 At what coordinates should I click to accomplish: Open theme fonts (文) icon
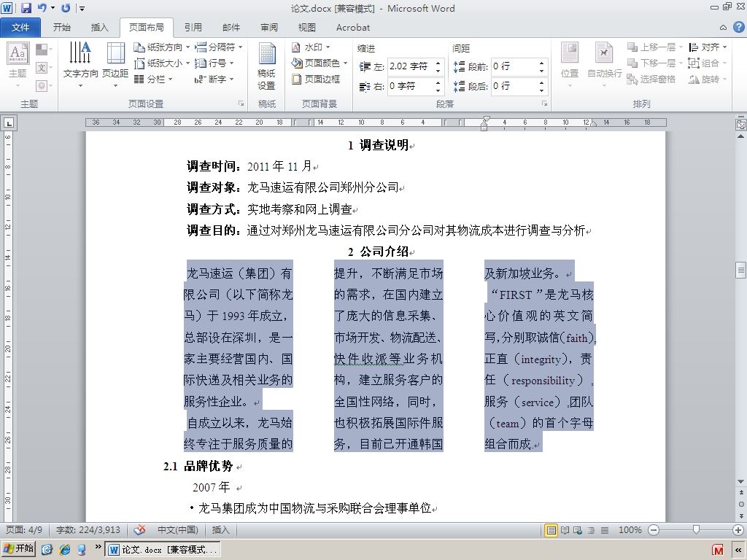click(x=42, y=68)
